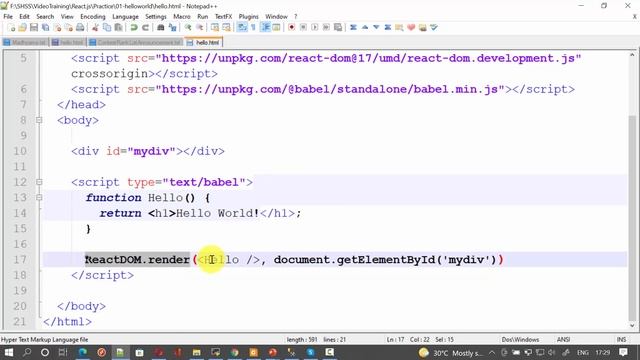Click the Save recorded macro icon
Image resolution: width=640 pixels, height=360 pixels.
pyautogui.click(x=338, y=28)
